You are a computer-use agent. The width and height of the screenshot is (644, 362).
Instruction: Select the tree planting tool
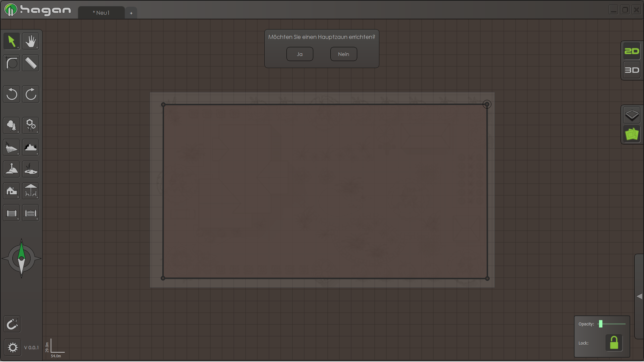(12, 125)
